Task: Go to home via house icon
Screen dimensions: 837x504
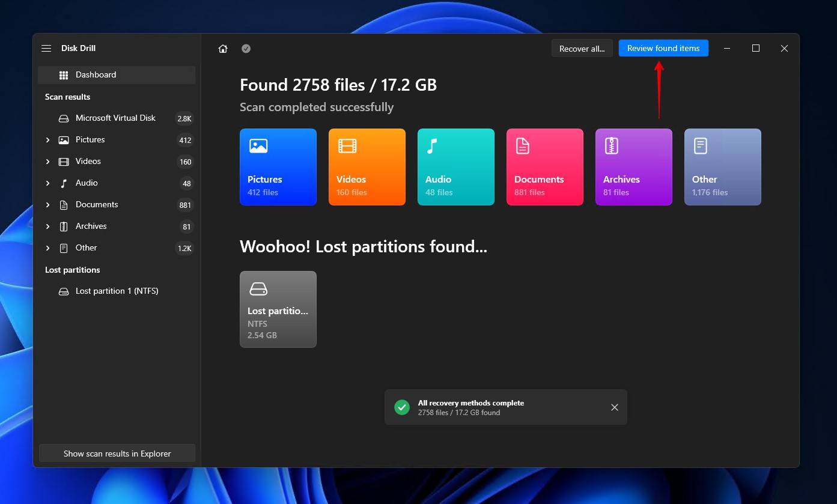Action: tap(223, 49)
